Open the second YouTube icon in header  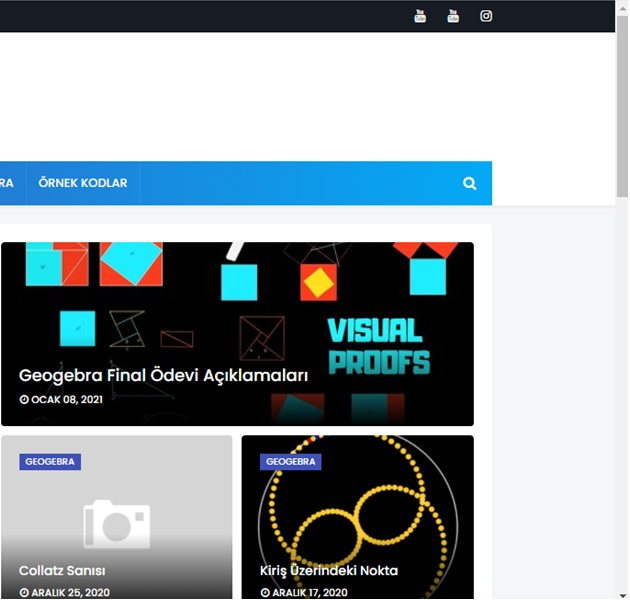pyautogui.click(x=453, y=16)
